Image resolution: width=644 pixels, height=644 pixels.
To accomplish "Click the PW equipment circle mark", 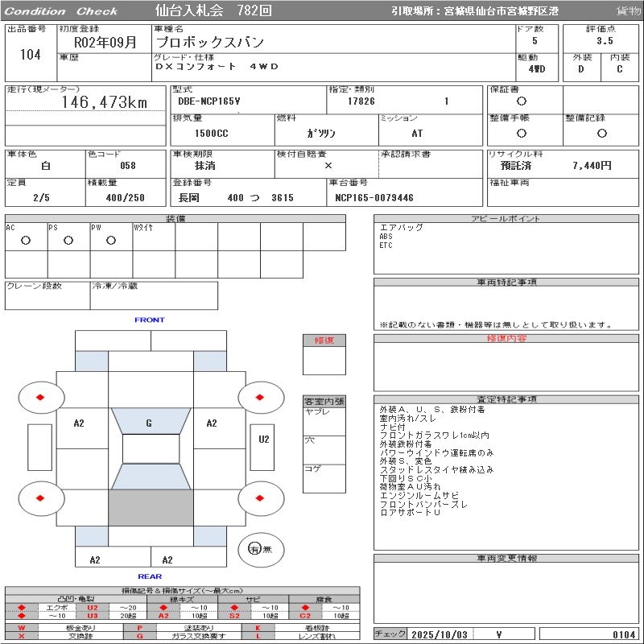I will [x=111, y=241].
